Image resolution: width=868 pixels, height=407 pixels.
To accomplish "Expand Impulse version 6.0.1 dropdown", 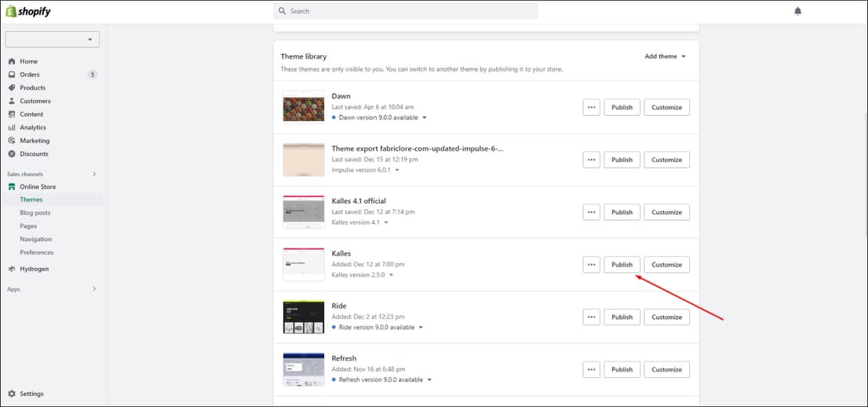I will [x=365, y=170].
